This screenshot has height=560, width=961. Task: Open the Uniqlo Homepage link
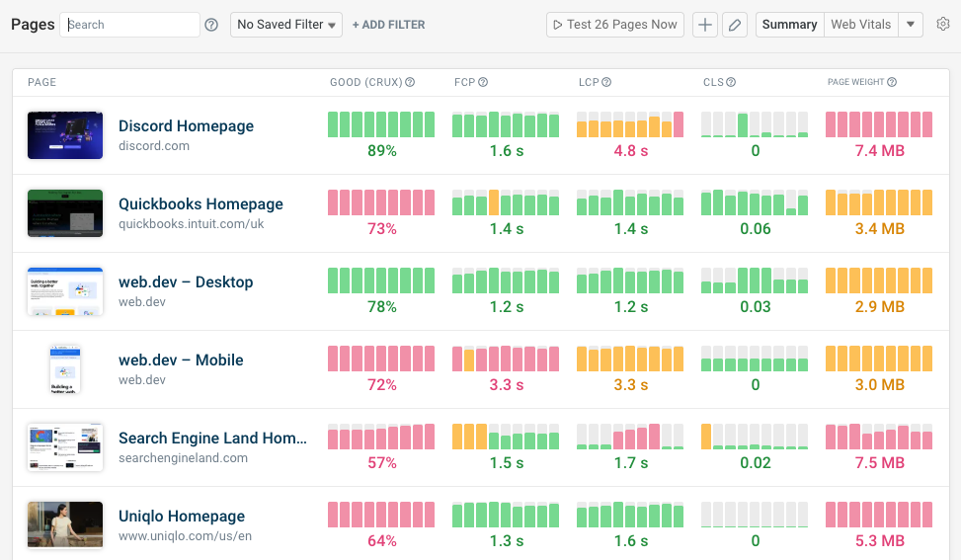coord(182,516)
